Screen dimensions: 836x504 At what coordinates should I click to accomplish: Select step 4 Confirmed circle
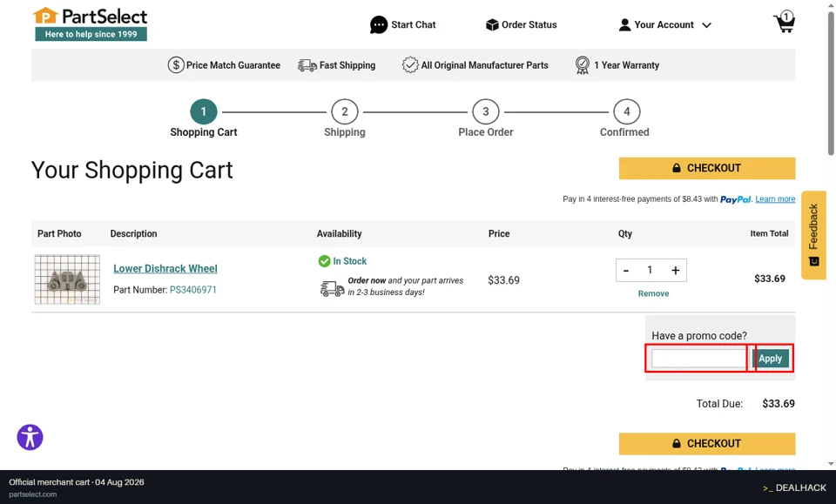[626, 112]
